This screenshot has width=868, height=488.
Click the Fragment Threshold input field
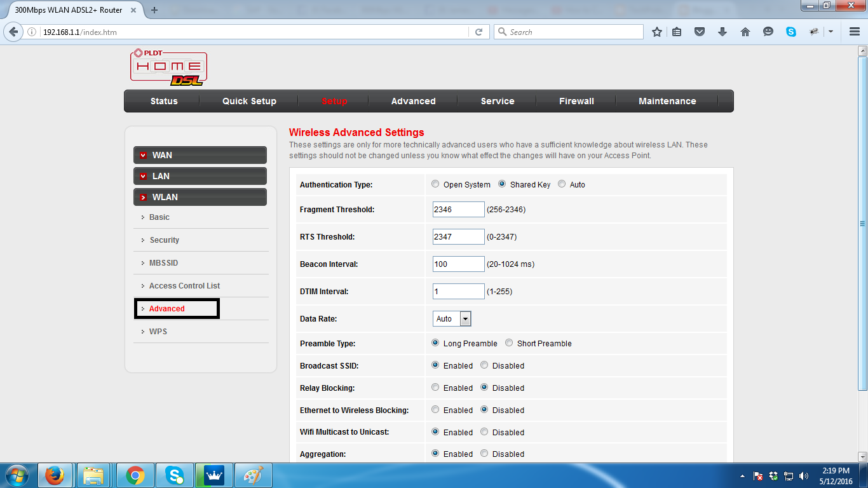pyautogui.click(x=458, y=210)
